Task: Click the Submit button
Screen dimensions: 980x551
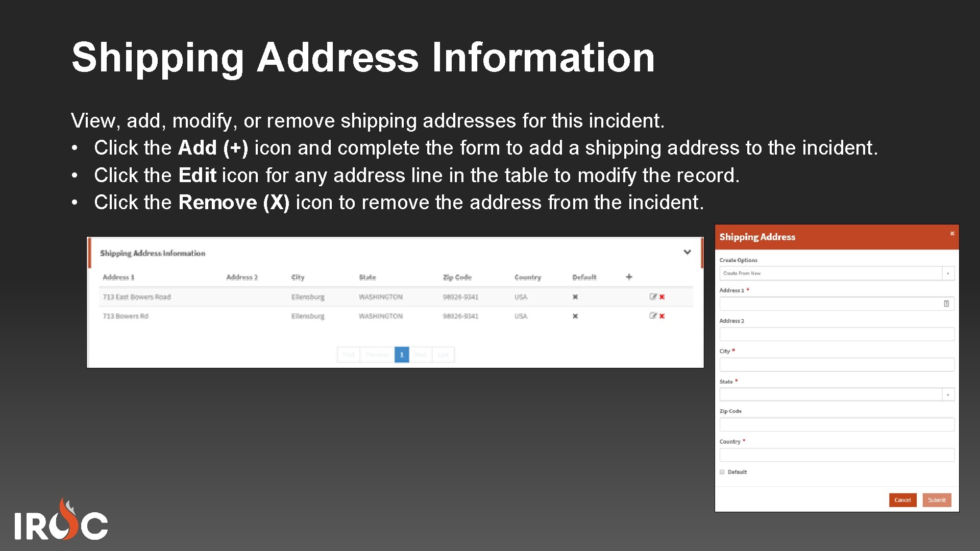Action: (x=937, y=500)
